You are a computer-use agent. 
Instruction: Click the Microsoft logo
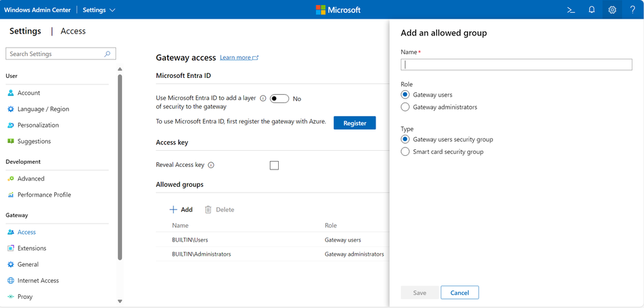338,10
